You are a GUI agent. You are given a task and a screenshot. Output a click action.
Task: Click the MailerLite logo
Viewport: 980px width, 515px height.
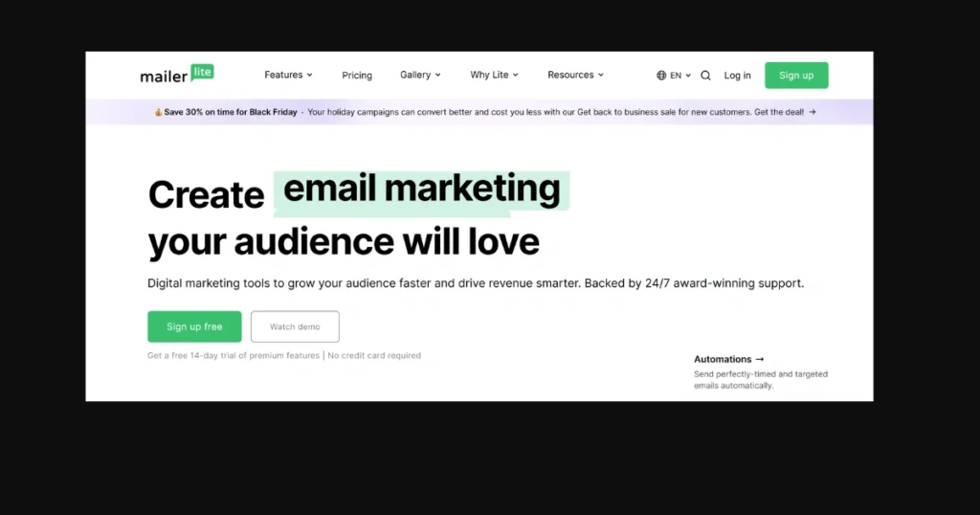coord(176,75)
